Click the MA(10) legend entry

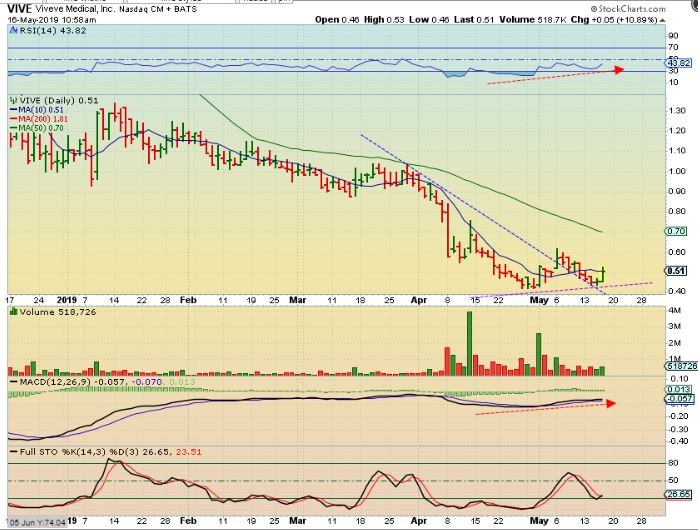[x=34, y=110]
